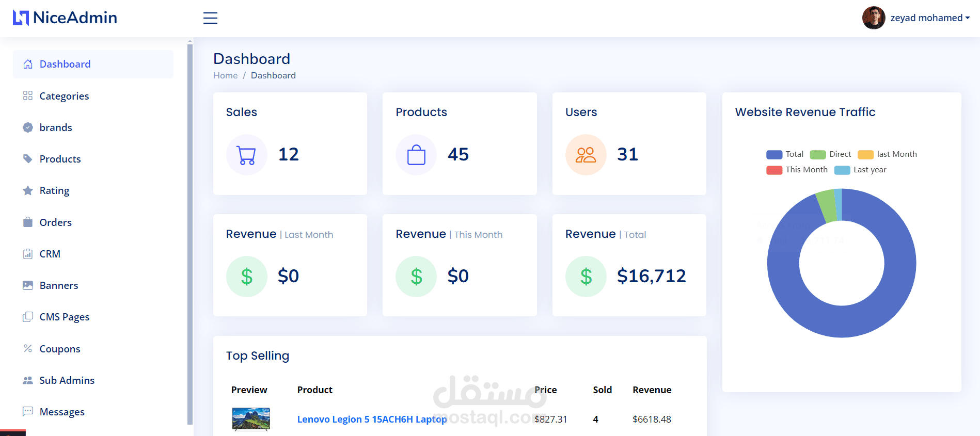
Task: Open the Dashboard menu item
Action: (93, 64)
